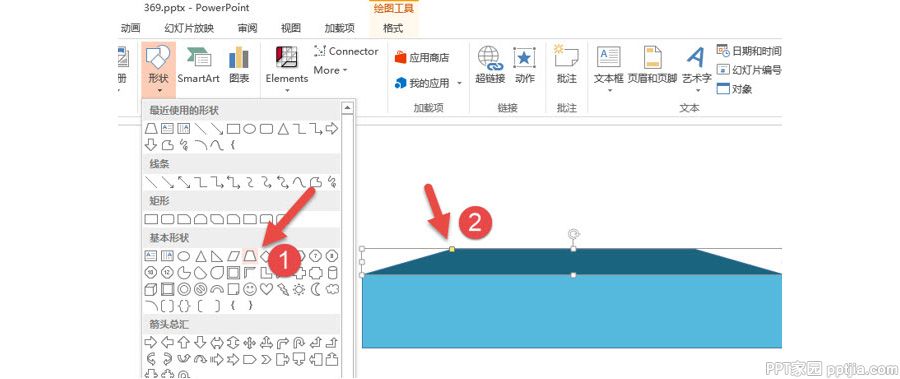Choose the straight Line under 线条
The width and height of the screenshot is (900, 379).
(x=151, y=182)
